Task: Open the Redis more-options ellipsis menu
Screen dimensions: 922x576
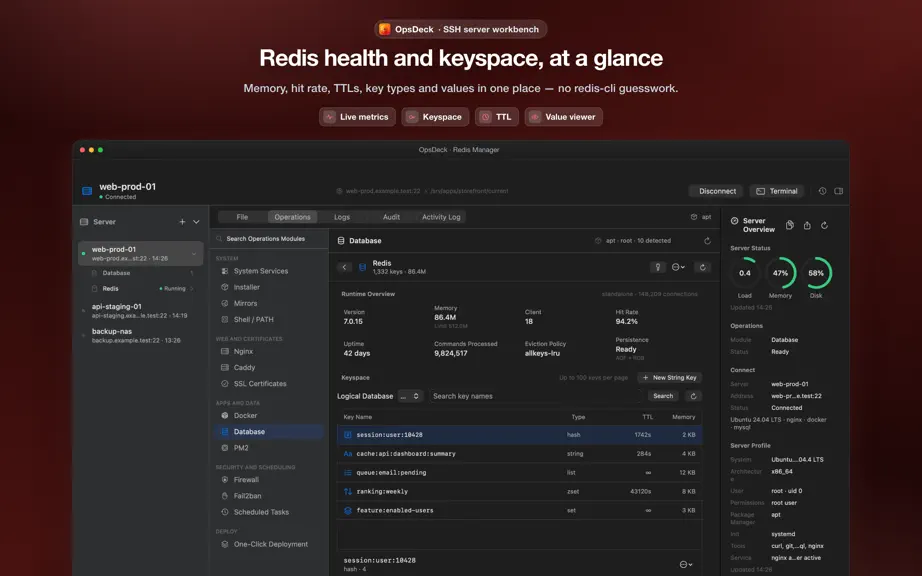Action: [678, 267]
